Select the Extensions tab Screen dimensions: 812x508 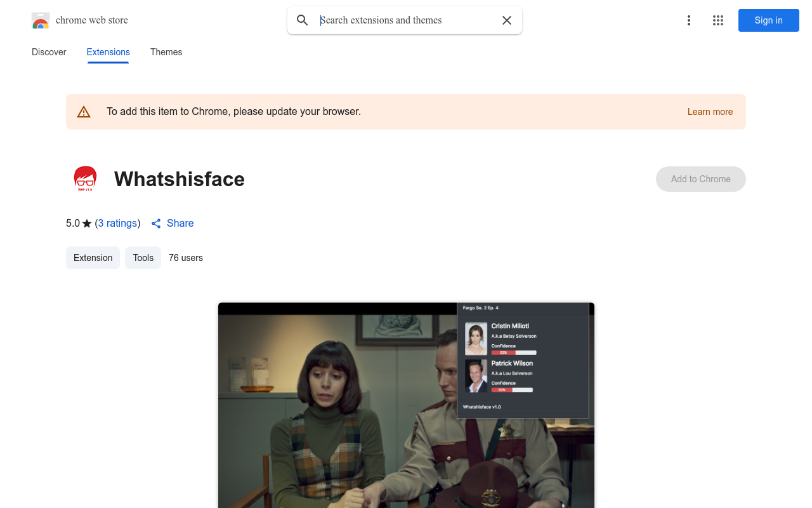click(108, 52)
